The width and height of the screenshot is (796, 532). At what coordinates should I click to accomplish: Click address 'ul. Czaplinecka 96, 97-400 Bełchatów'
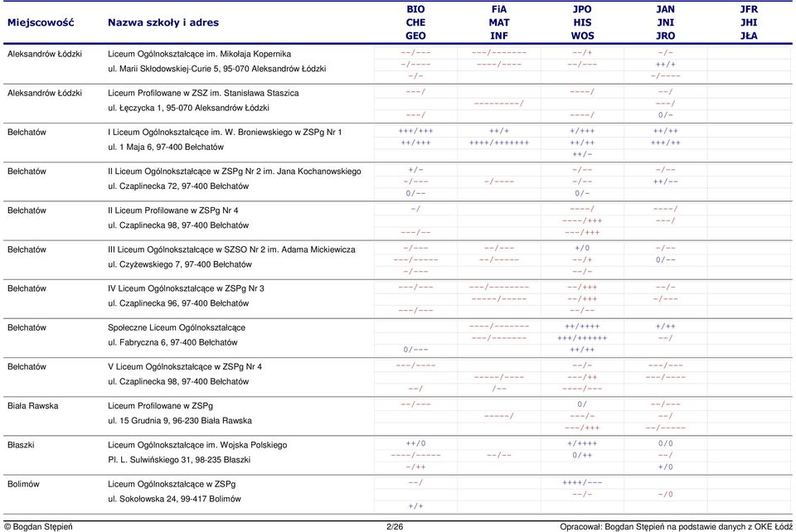178,302
